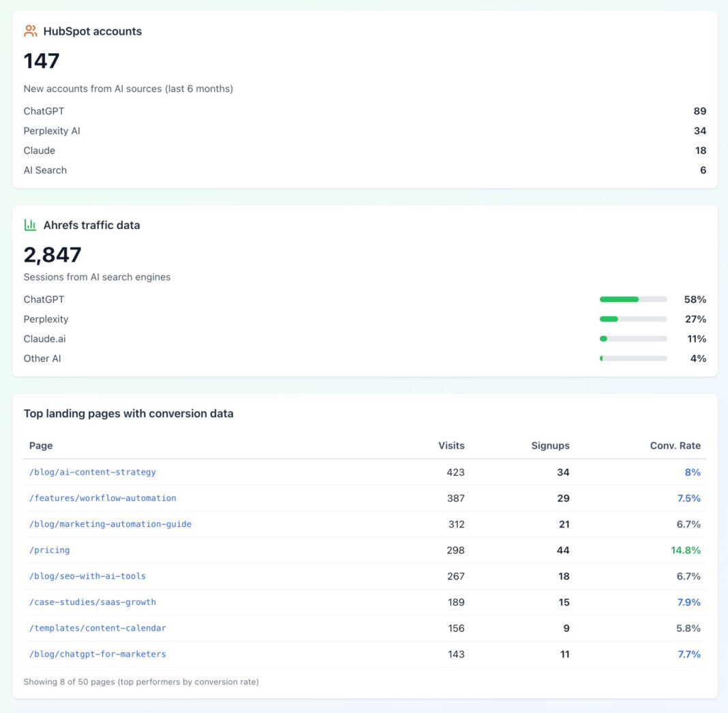
Task: Click the Page column header
Action: point(41,446)
